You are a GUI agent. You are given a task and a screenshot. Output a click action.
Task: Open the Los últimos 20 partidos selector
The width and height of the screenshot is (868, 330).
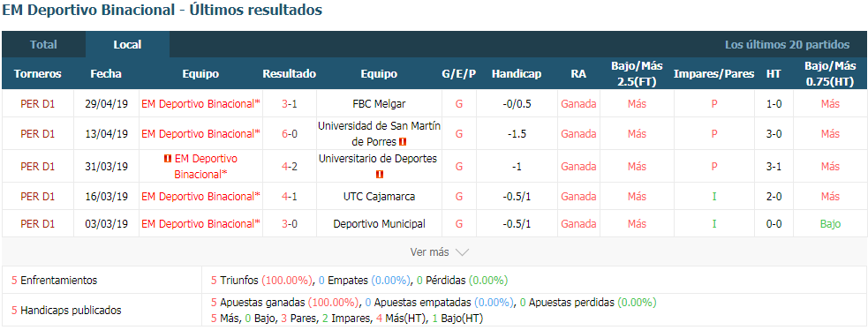(x=787, y=45)
